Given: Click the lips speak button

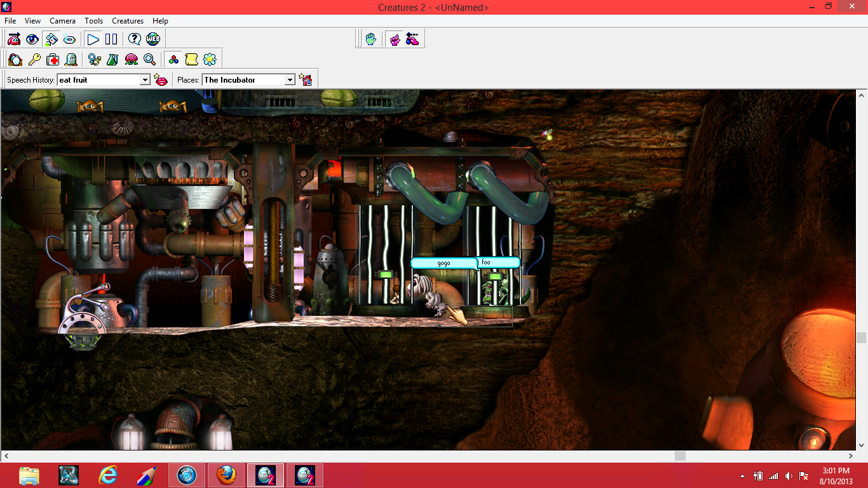Looking at the screenshot, I should point(161,80).
